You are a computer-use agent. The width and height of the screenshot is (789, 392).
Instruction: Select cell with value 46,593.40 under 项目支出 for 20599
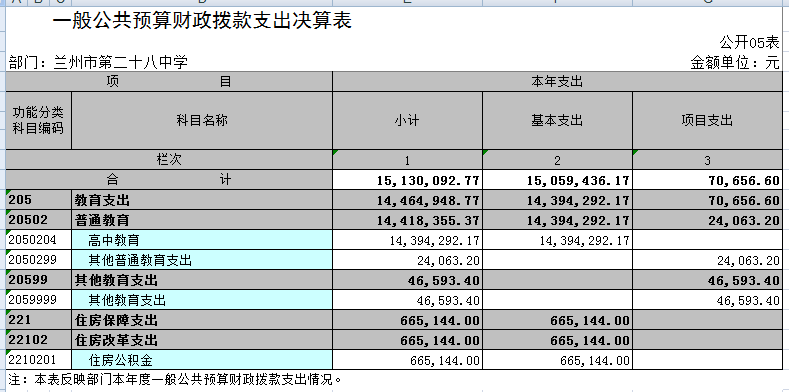[x=707, y=280]
